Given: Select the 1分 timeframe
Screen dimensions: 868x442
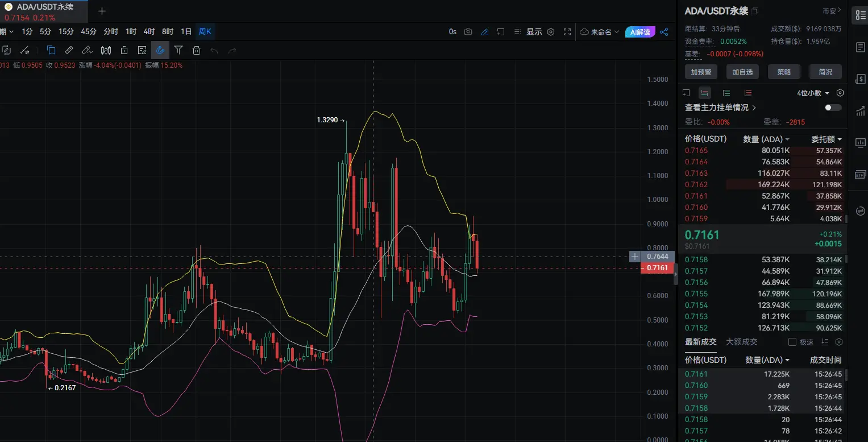Looking at the screenshot, I should 27,32.
